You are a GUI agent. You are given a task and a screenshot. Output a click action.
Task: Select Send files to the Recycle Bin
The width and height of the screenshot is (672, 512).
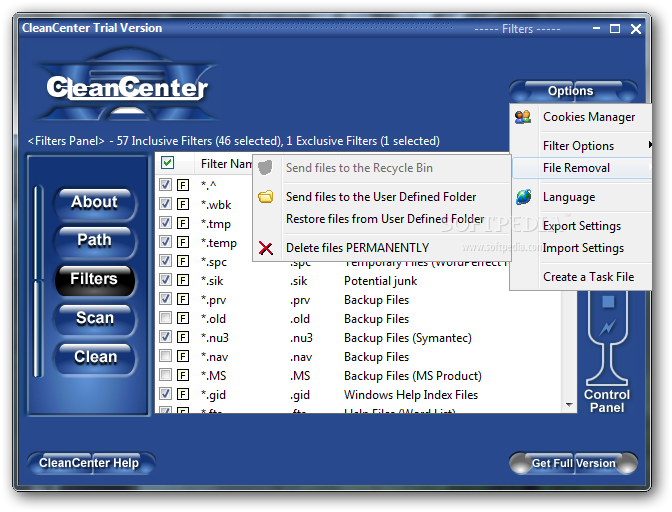pyautogui.click(x=382, y=168)
